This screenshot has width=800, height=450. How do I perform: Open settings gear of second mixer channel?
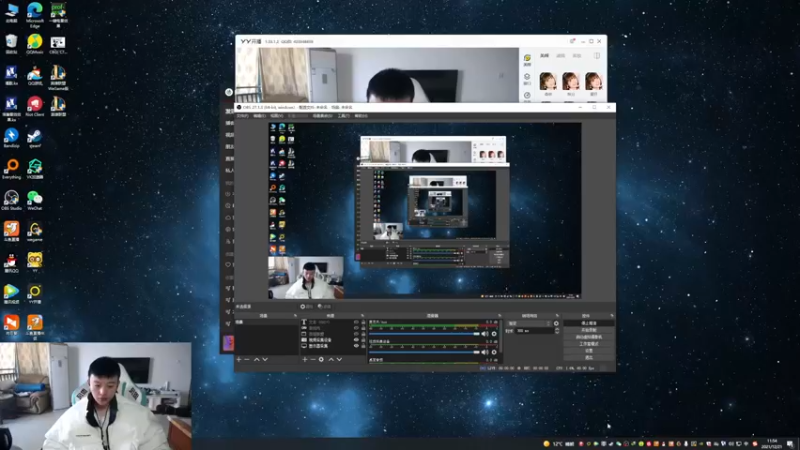coord(494,352)
